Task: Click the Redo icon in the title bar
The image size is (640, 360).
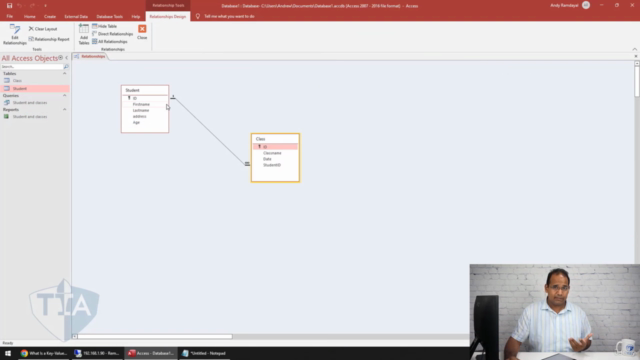Action: pyautogui.click(x=32, y=6)
